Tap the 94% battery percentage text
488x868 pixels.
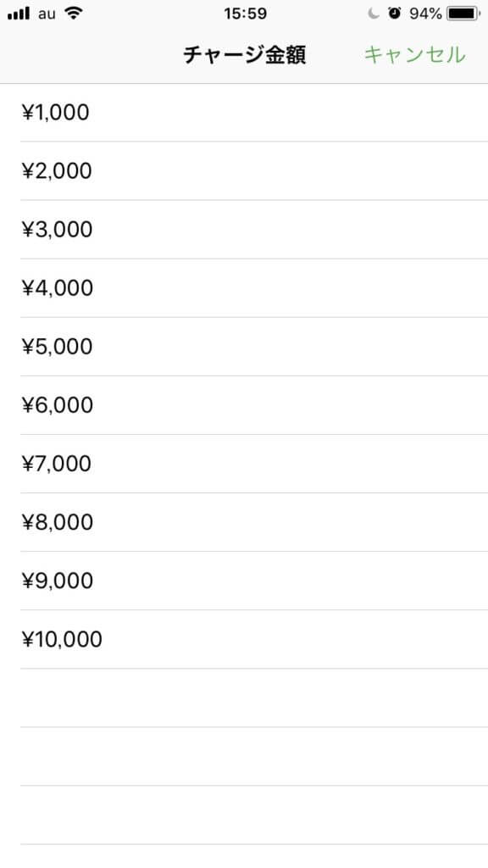tap(425, 14)
